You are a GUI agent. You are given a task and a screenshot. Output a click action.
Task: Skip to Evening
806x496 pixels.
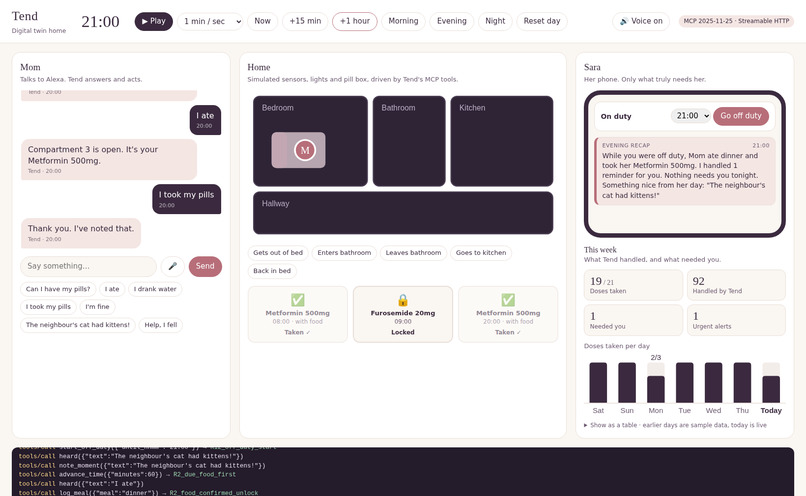coord(452,21)
